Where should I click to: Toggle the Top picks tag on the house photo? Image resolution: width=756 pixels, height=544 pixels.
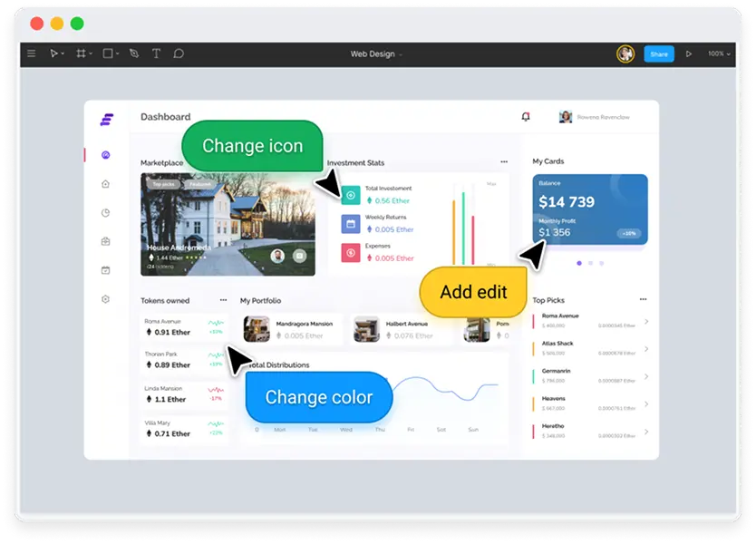(162, 182)
